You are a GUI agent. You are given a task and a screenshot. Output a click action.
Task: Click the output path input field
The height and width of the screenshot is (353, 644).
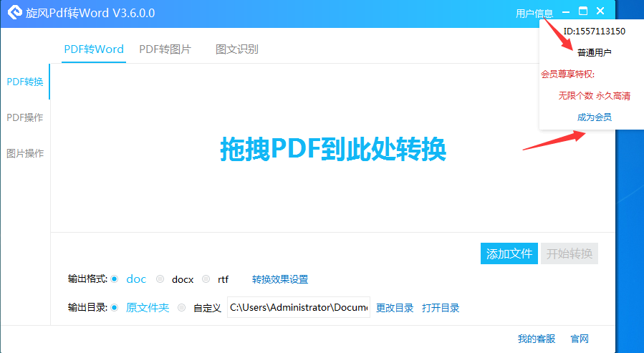pyautogui.click(x=299, y=307)
